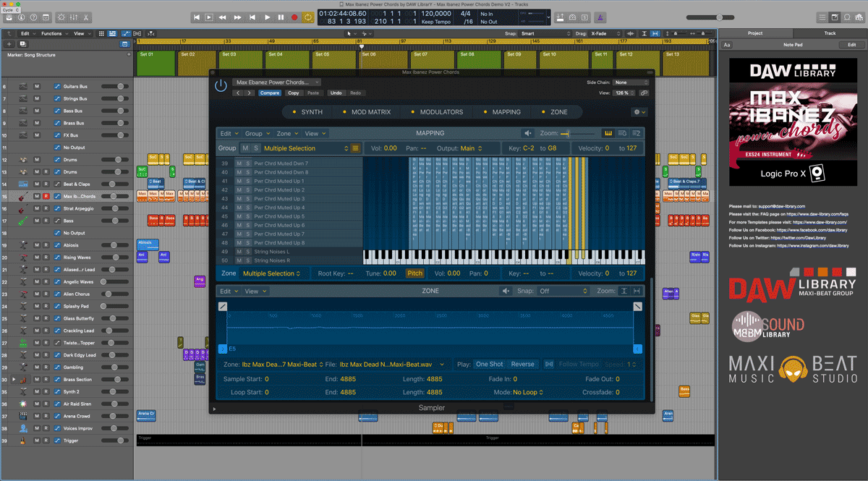Image resolution: width=868 pixels, height=481 pixels.
Task: Switch to the MODULATORS pane tab
Action: click(437, 112)
